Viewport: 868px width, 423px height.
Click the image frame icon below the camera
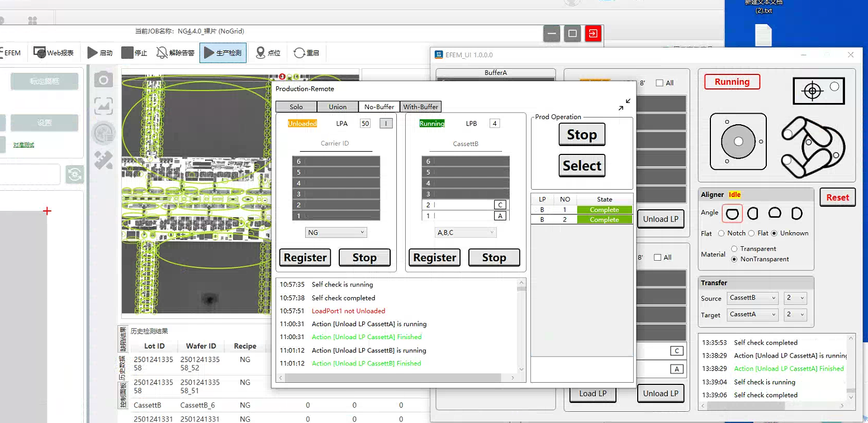tap(103, 106)
